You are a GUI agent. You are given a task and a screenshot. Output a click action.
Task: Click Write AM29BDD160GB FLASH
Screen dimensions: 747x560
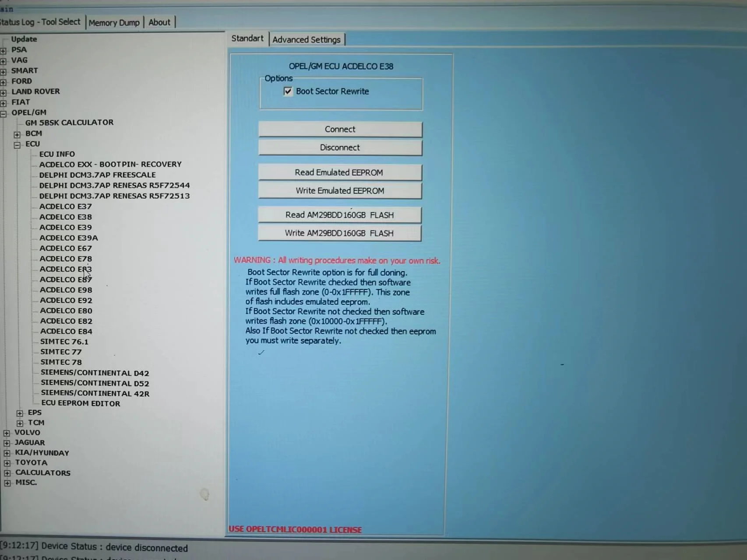coord(340,233)
